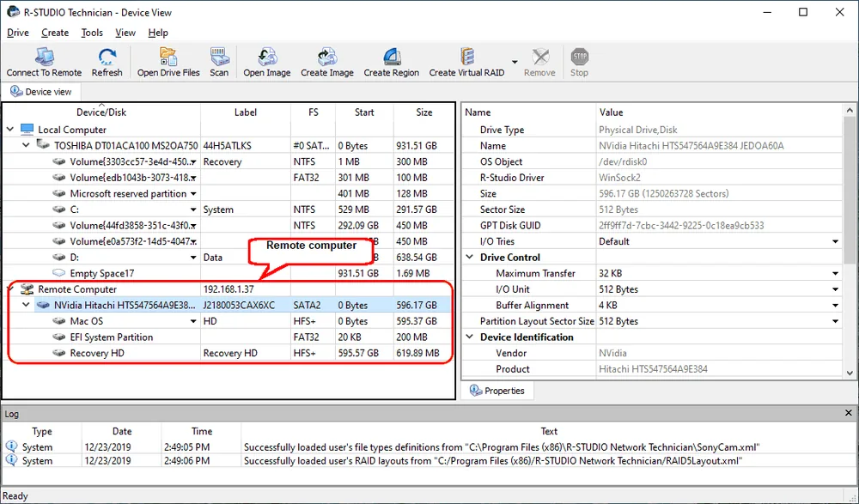
Task: Select the Empty Space17 entry
Action: click(x=102, y=273)
